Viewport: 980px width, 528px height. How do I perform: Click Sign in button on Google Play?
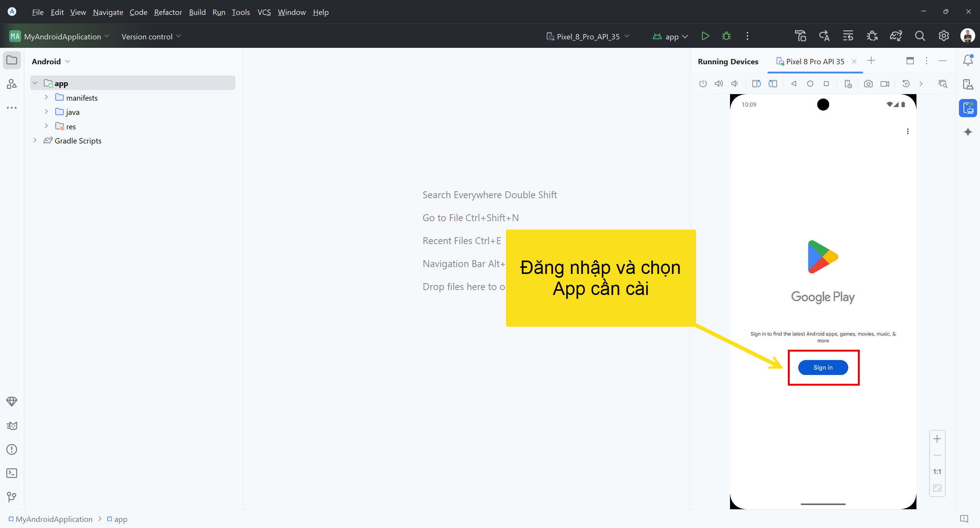point(823,367)
